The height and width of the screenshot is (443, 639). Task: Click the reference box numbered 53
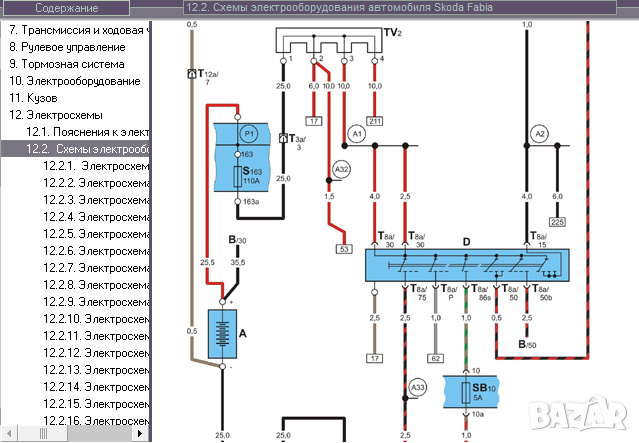344,248
